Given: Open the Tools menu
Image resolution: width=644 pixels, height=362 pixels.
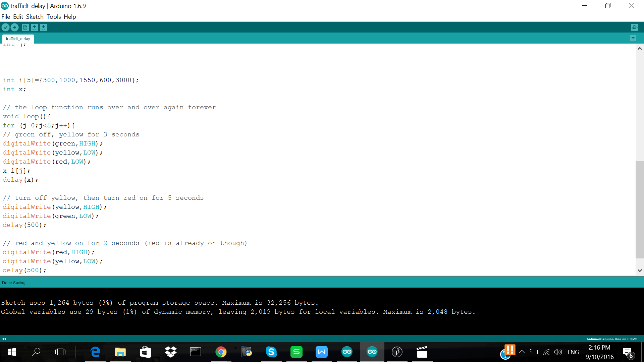Looking at the screenshot, I should click(54, 17).
